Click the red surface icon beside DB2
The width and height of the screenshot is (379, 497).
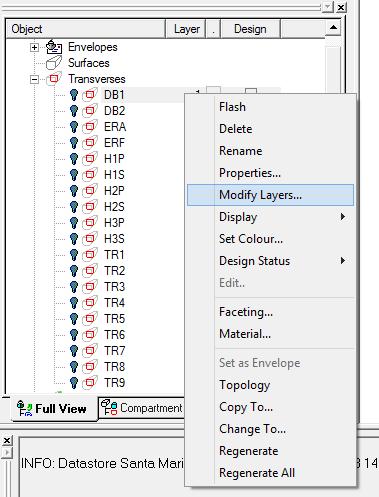[x=90, y=111]
